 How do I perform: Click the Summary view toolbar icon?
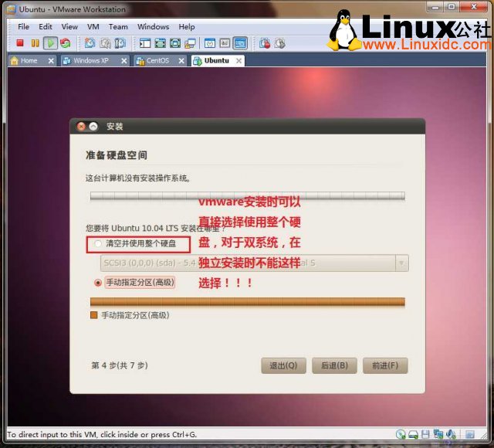(210, 43)
